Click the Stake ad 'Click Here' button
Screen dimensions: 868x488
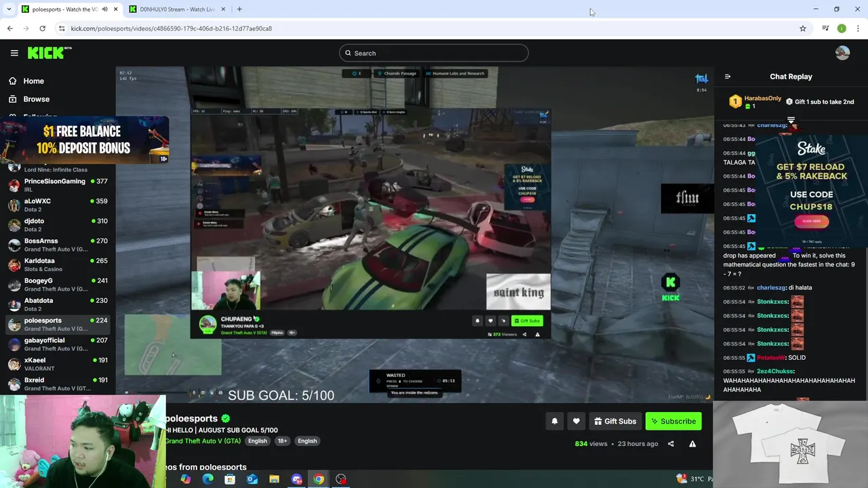[812, 221]
